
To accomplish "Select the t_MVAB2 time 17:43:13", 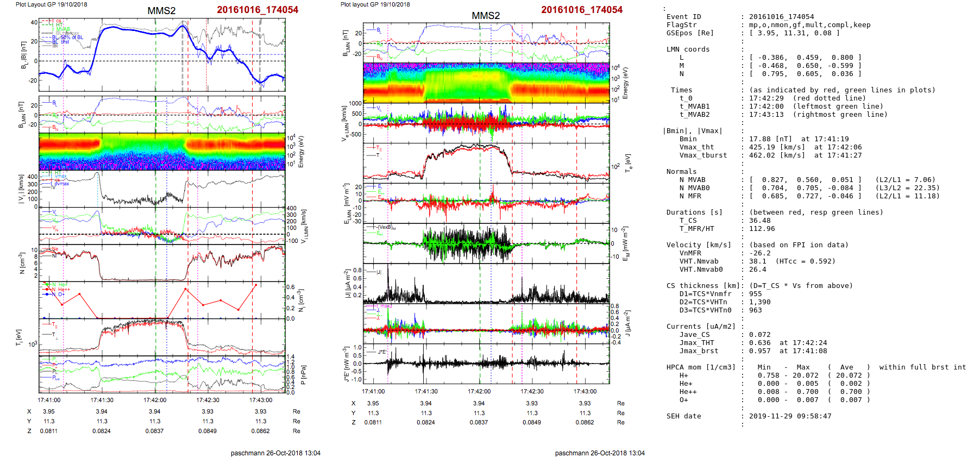I will (767, 115).
